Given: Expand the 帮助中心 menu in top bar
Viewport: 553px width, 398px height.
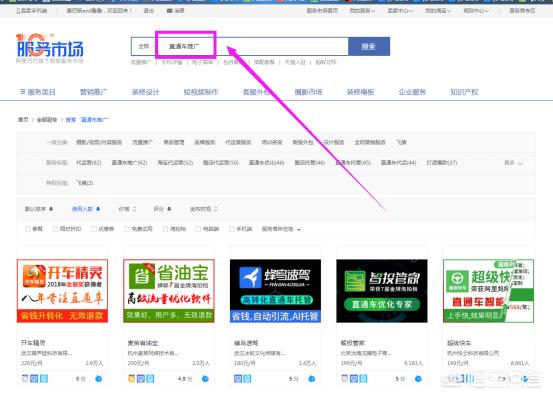Looking at the screenshot, I should (x=476, y=11).
